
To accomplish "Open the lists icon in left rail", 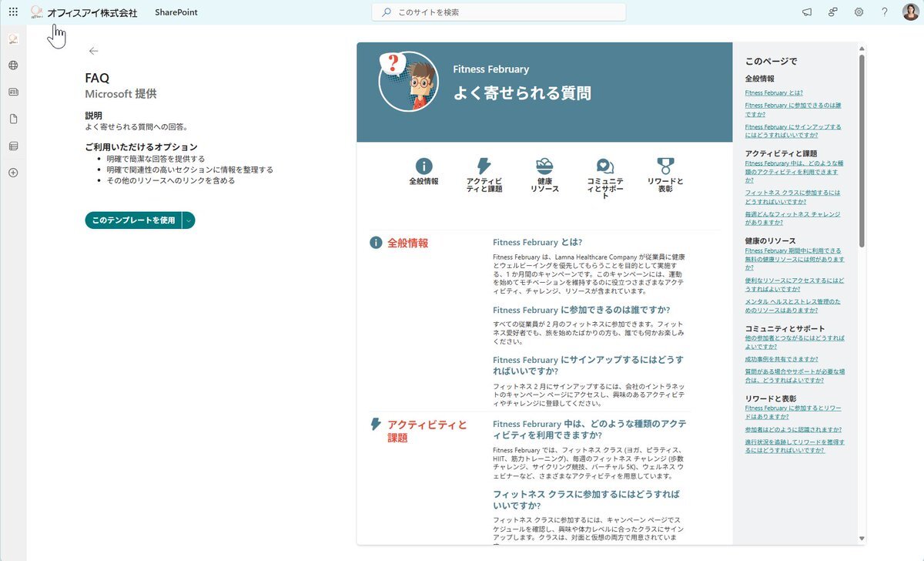I will point(13,146).
